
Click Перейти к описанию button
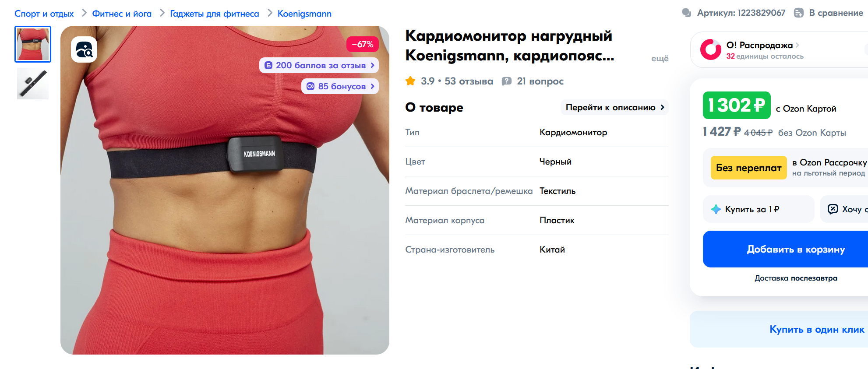click(614, 107)
